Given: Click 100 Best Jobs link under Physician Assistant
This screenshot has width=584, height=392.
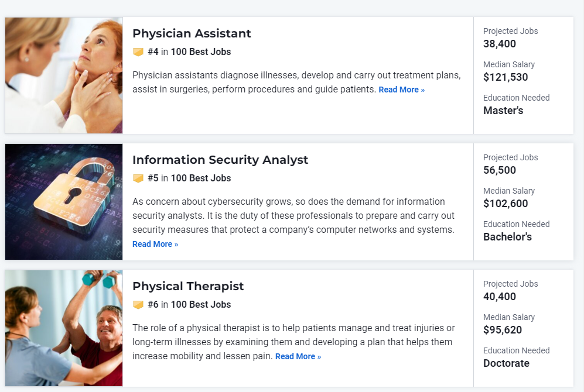Looking at the screenshot, I should pyautogui.click(x=201, y=51).
